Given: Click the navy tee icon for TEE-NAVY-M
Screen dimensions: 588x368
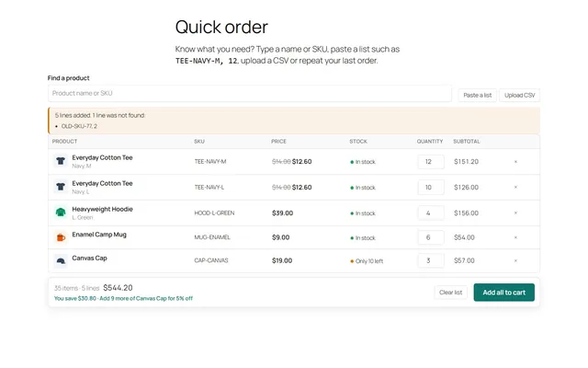Looking at the screenshot, I should coord(61,162).
